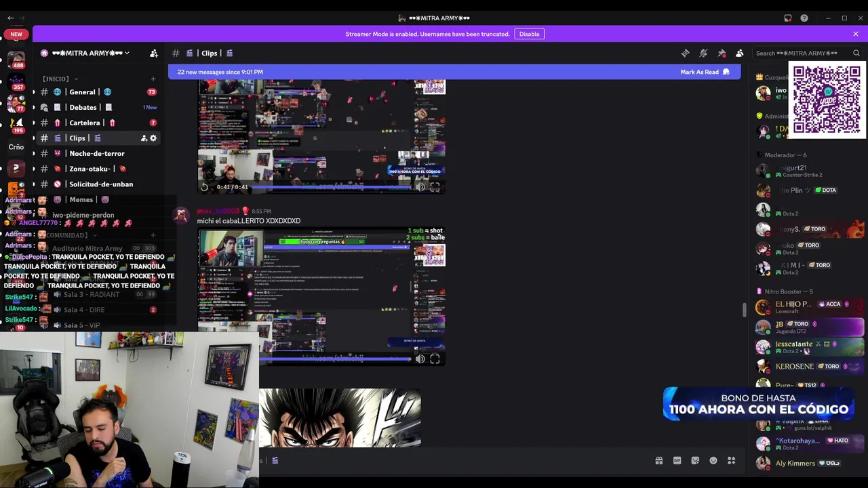Click the chat scrollbar thumb
This screenshot has width=868, height=488.
(x=744, y=309)
